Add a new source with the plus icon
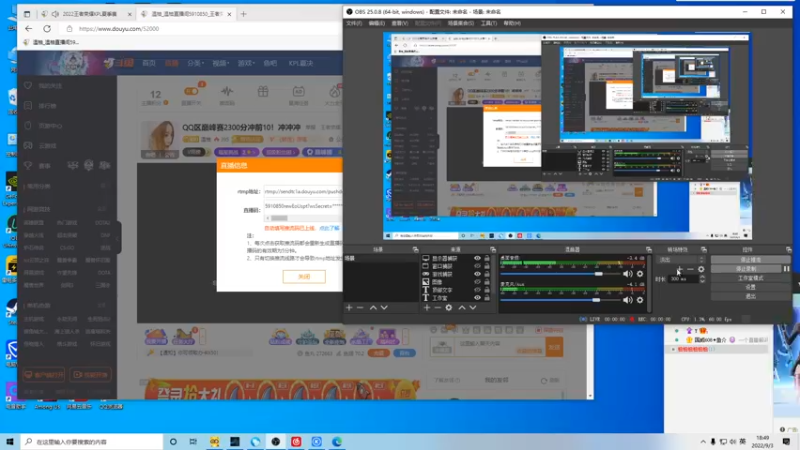800x450 pixels. coord(427,308)
